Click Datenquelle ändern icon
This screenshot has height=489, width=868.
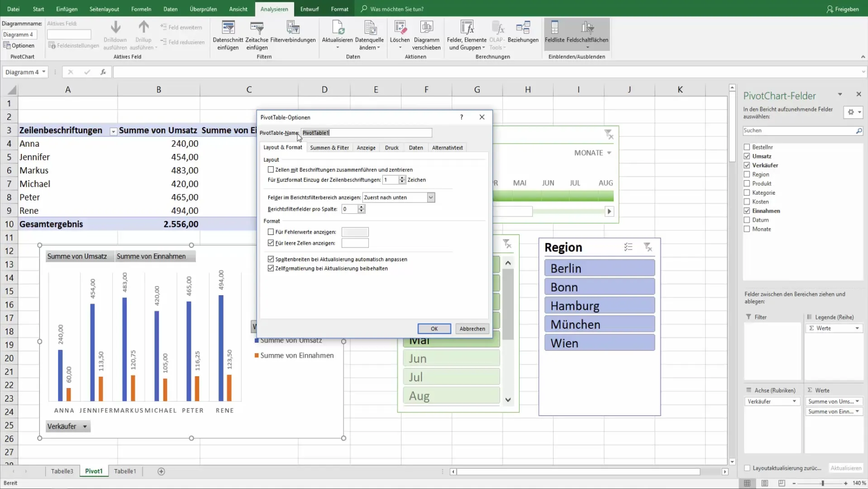click(x=370, y=28)
